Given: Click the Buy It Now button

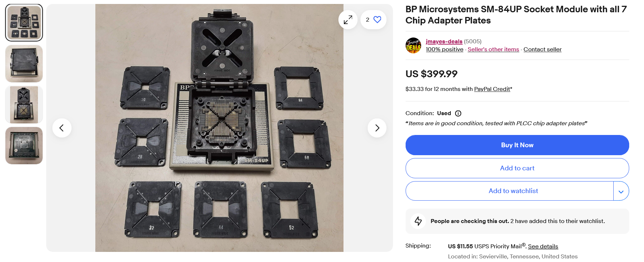Looking at the screenshot, I should click(517, 145).
